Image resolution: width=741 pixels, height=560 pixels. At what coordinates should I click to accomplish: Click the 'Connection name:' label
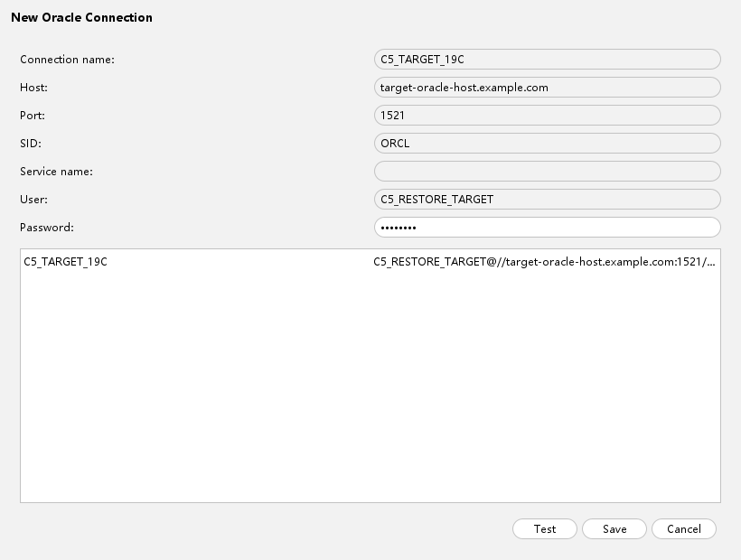coord(67,60)
